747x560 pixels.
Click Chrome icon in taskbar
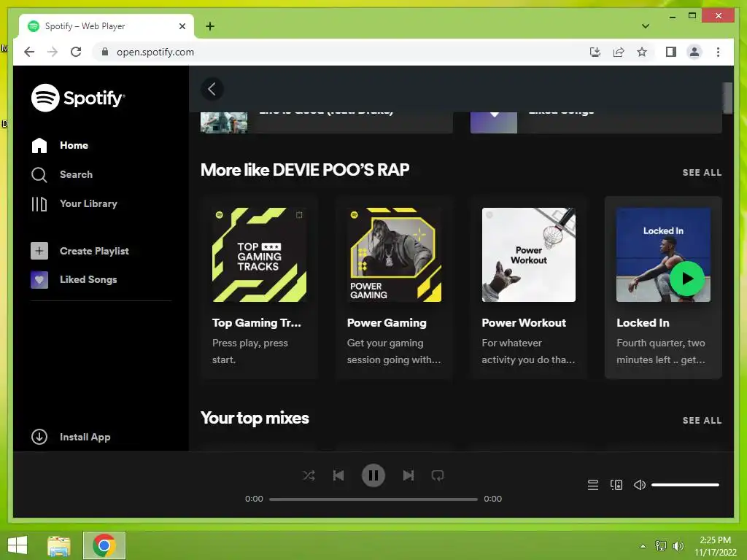[x=104, y=545]
